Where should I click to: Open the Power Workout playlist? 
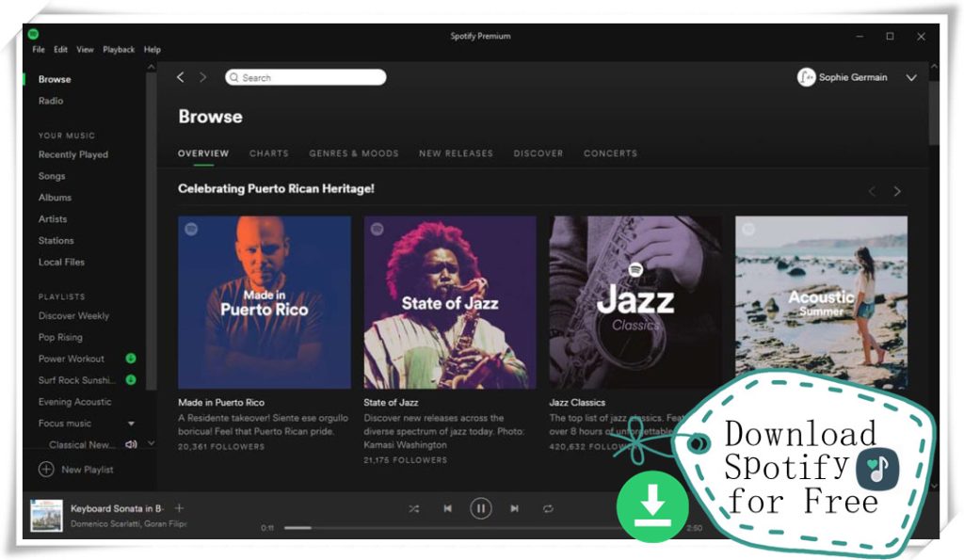72,359
